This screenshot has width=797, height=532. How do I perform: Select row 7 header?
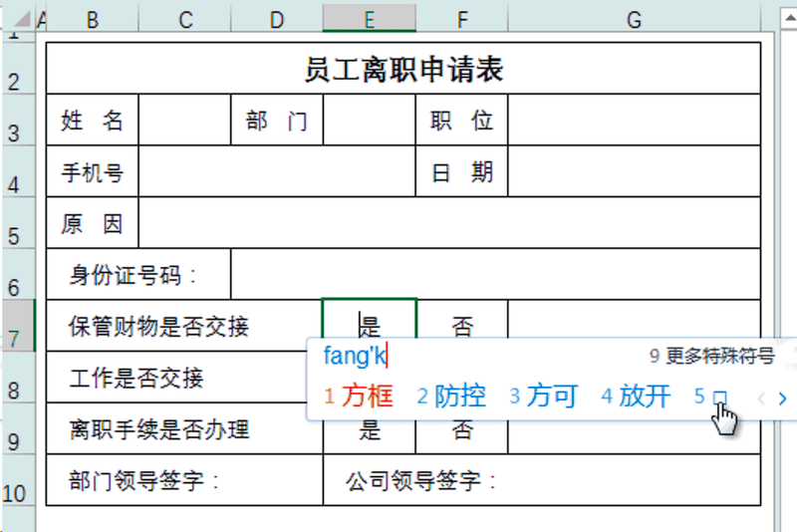tap(18, 326)
